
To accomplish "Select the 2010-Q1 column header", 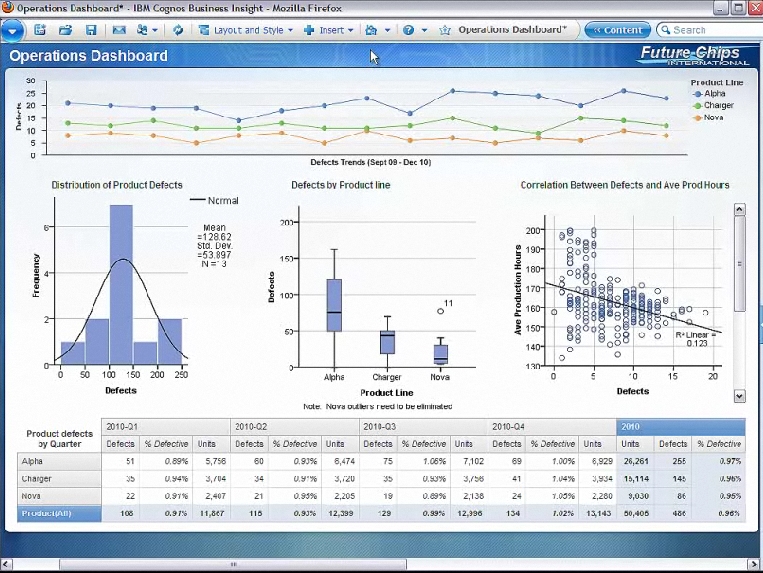I will [x=165, y=427].
